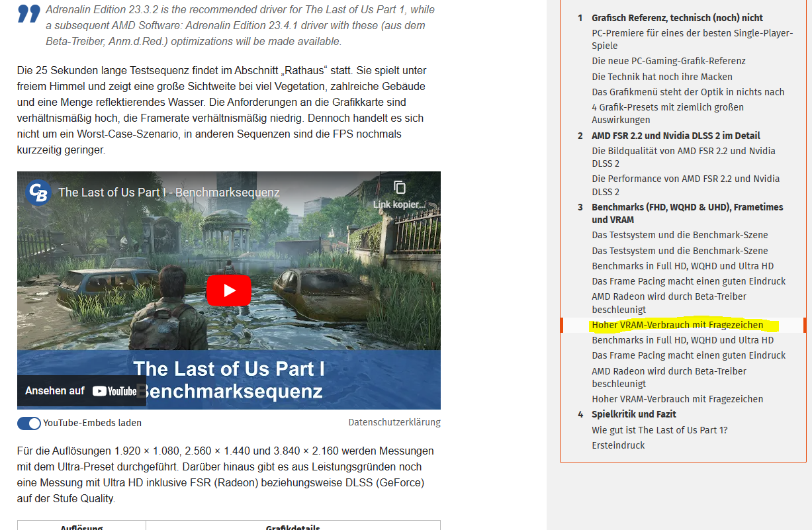812x530 pixels.
Task: Go to section 'Spielkritik und Fazit'
Action: (634, 414)
